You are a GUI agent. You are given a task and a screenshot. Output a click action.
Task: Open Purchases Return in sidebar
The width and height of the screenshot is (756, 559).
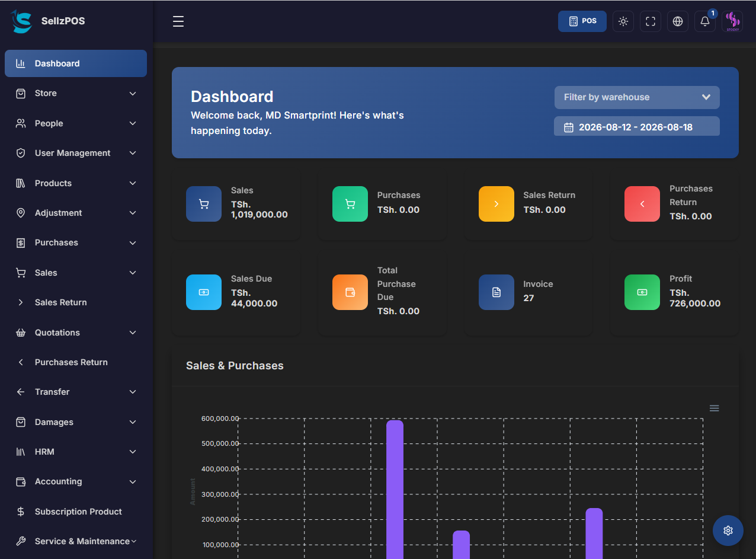tap(76, 362)
